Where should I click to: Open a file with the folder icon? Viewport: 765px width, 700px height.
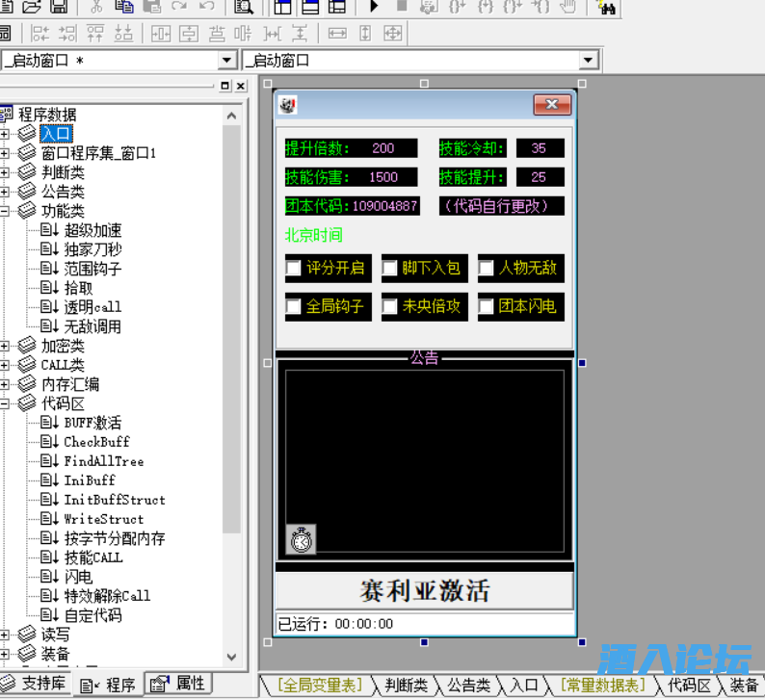coord(32,7)
